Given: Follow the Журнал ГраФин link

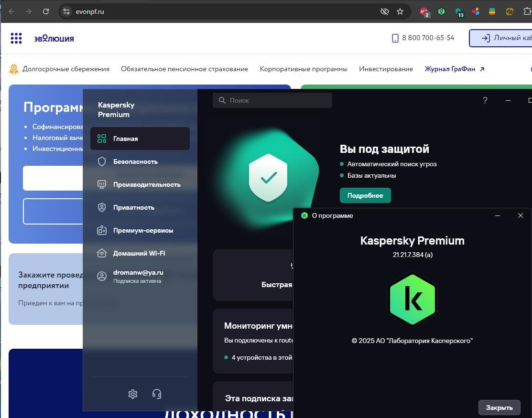Looking at the screenshot, I should tap(455, 69).
